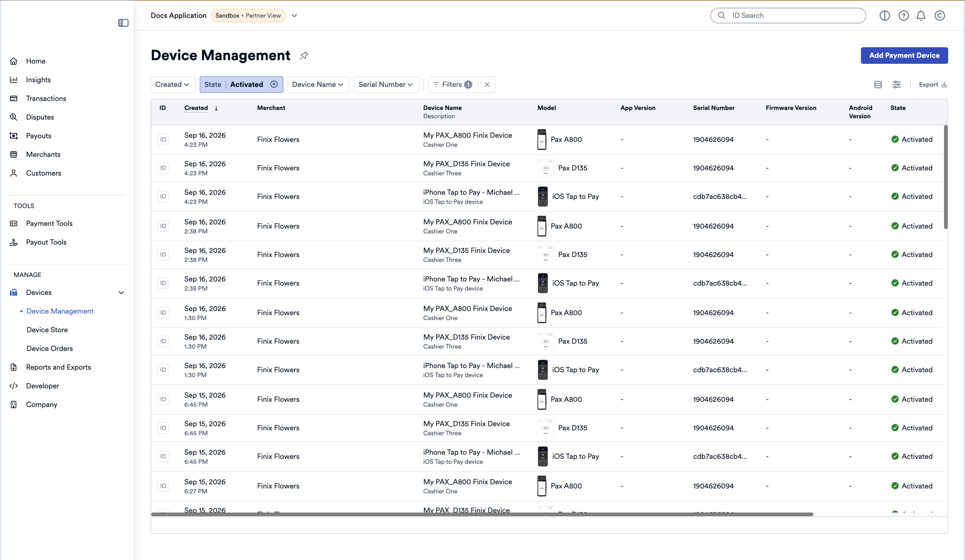The height and width of the screenshot is (560, 965).
Task: Click Add Payment Device
Action: point(904,55)
